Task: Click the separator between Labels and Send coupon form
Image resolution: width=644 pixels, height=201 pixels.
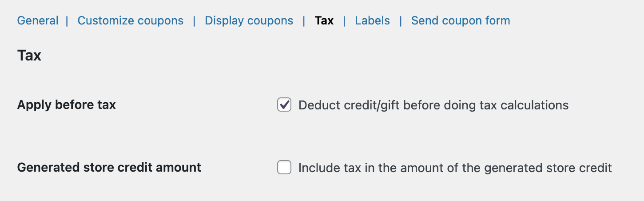Action: click(x=401, y=20)
